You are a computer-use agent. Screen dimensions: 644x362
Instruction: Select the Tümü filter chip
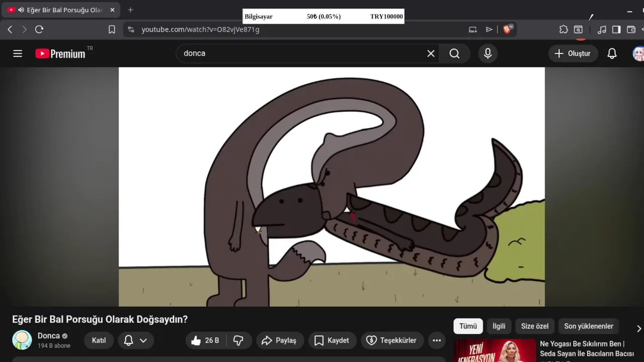pyautogui.click(x=468, y=326)
